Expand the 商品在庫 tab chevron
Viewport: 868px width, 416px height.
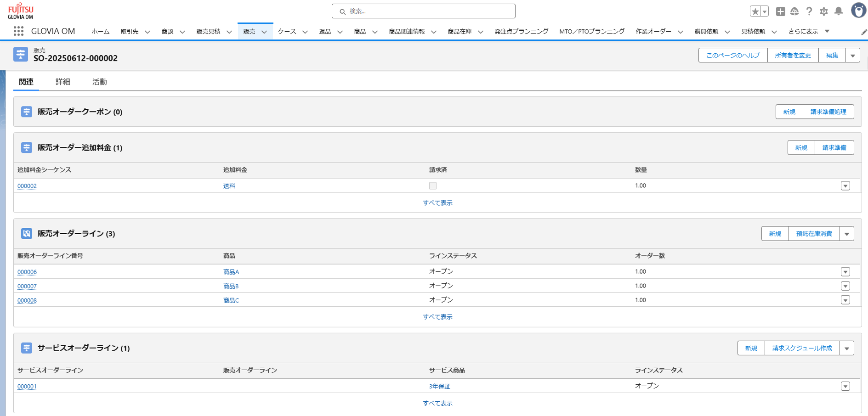[x=481, y=32]
